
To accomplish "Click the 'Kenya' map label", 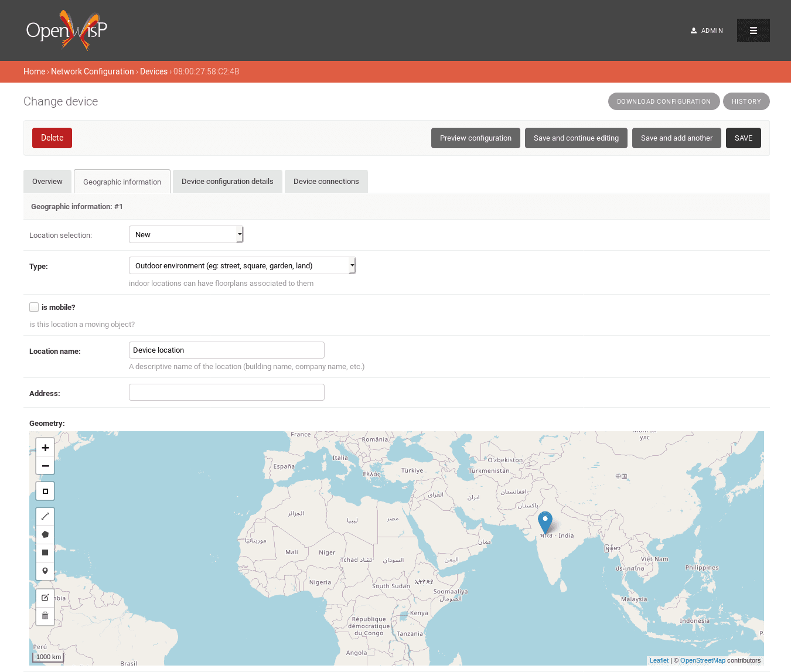I will [x=419, y=613].
